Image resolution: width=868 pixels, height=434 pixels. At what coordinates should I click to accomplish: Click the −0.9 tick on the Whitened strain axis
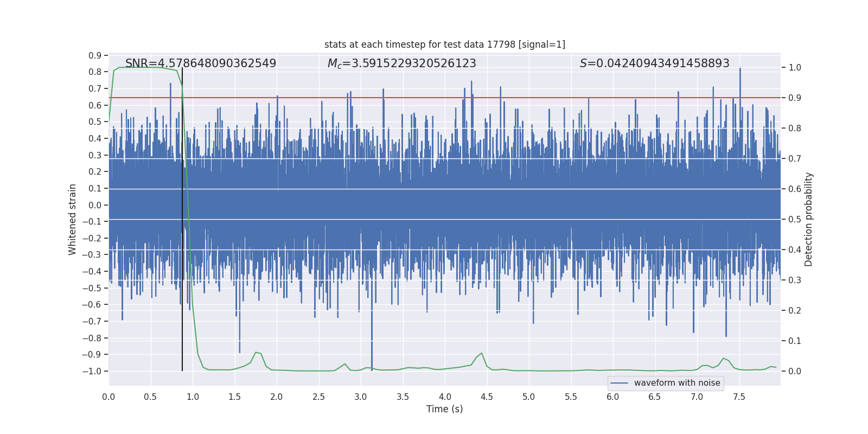[92, 355]
